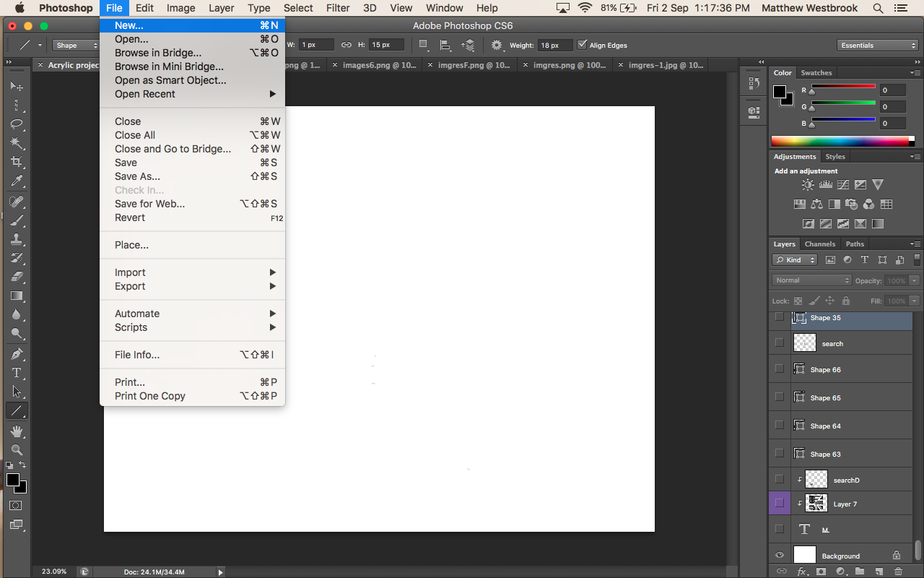This screenshot has width=924, height=578.
Task: Select the Gradient tool
Action: [x=17, y=296]
